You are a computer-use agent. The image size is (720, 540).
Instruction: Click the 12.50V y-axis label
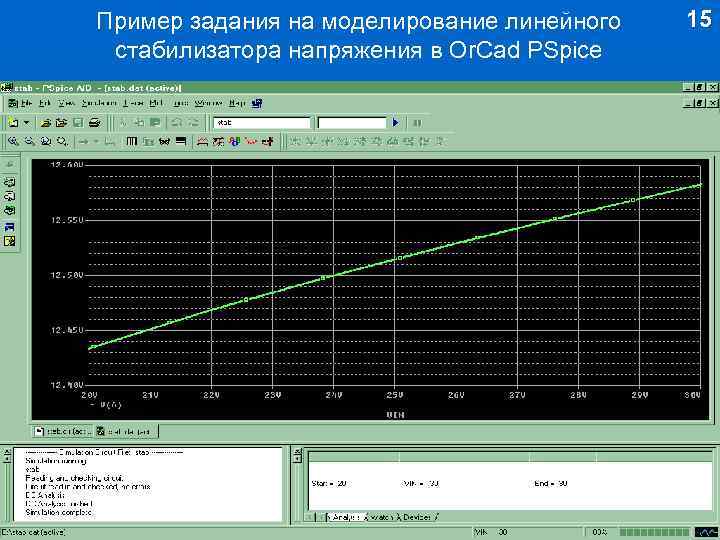tap(67, 275)
